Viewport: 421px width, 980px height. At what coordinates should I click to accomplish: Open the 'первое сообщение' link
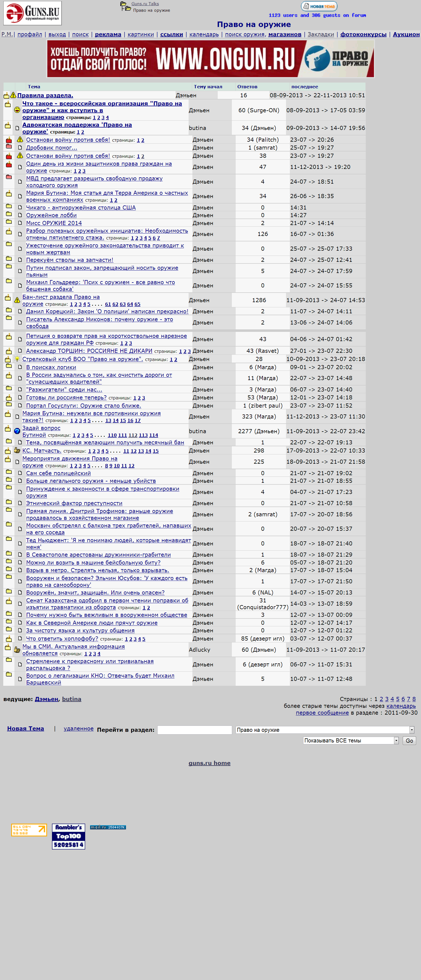click(x=322, y=712)
